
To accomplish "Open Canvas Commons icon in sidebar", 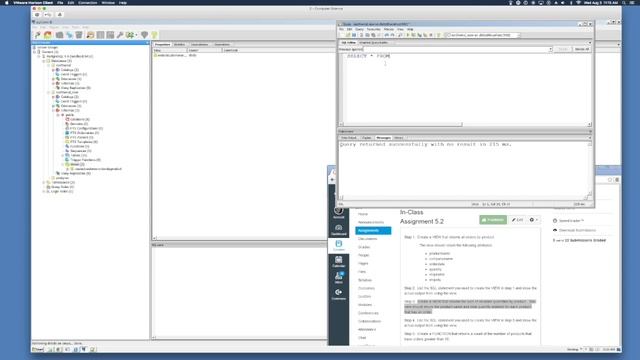I will pyautogui.click(x=338, y=294).
